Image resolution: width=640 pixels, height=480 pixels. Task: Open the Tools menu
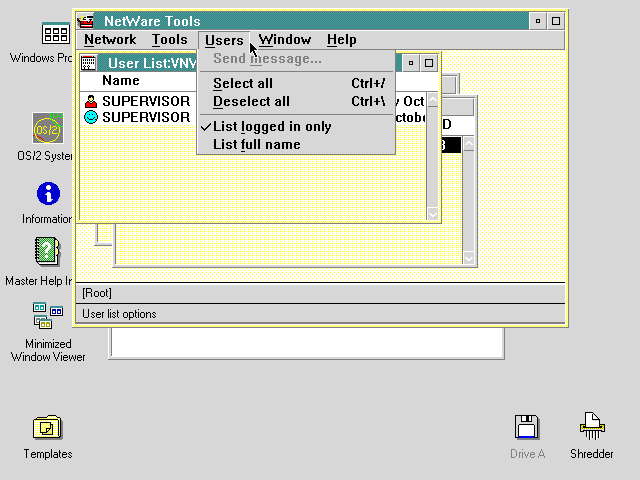[x=169, y=40]
